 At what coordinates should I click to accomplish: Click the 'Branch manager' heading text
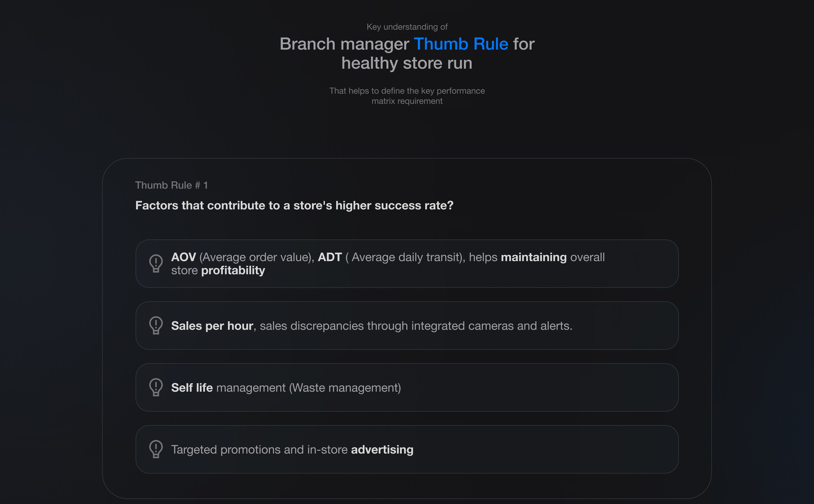coord(344,44)
